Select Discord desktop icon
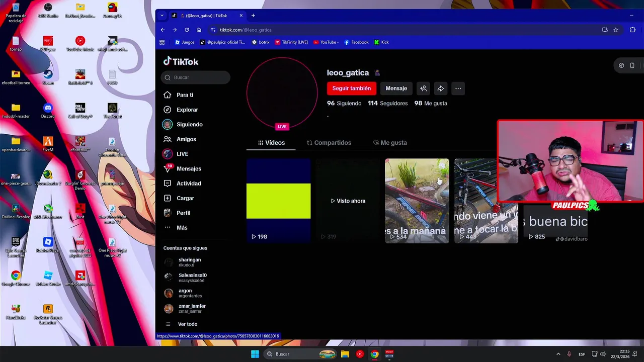644x362 pixels. [x=48, y=111]
